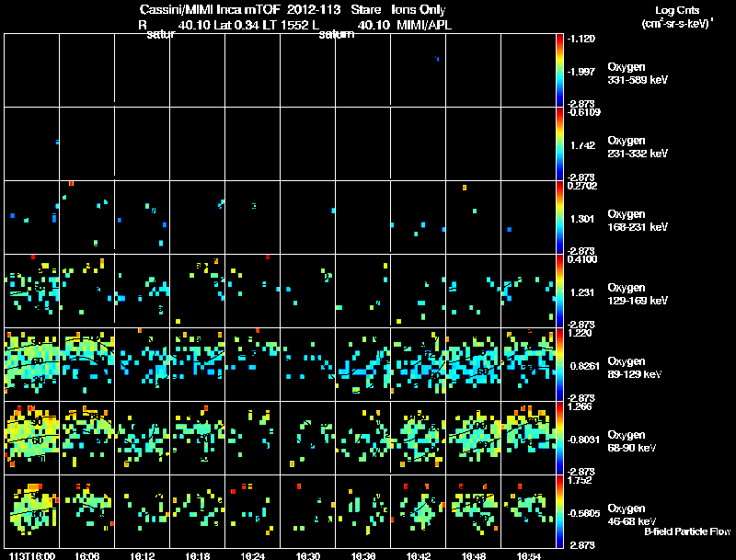Select the Oxygen 231-332 keV label
This screenshot has height=560, width=736.
pos(638,147)
